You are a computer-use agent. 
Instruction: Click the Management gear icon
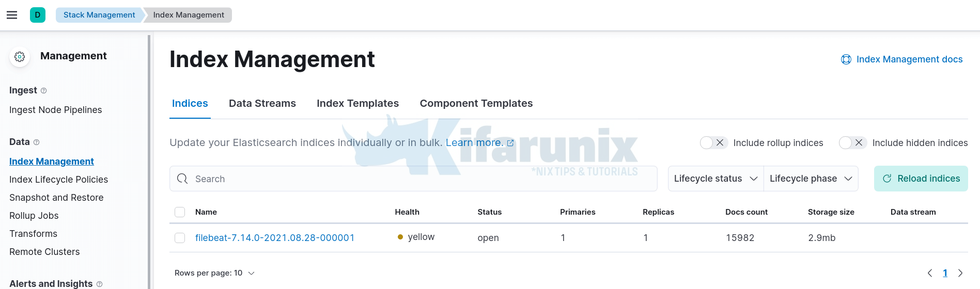coord(20,57)
